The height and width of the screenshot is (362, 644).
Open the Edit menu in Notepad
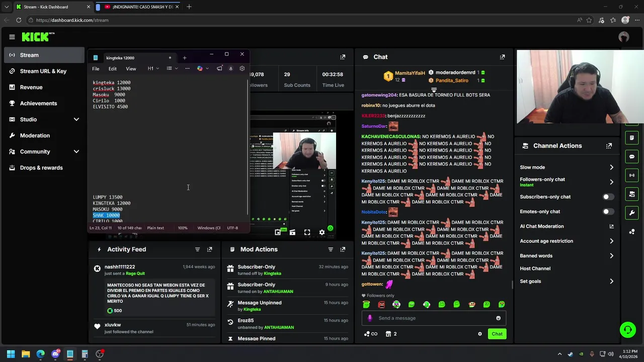(113, 68)
